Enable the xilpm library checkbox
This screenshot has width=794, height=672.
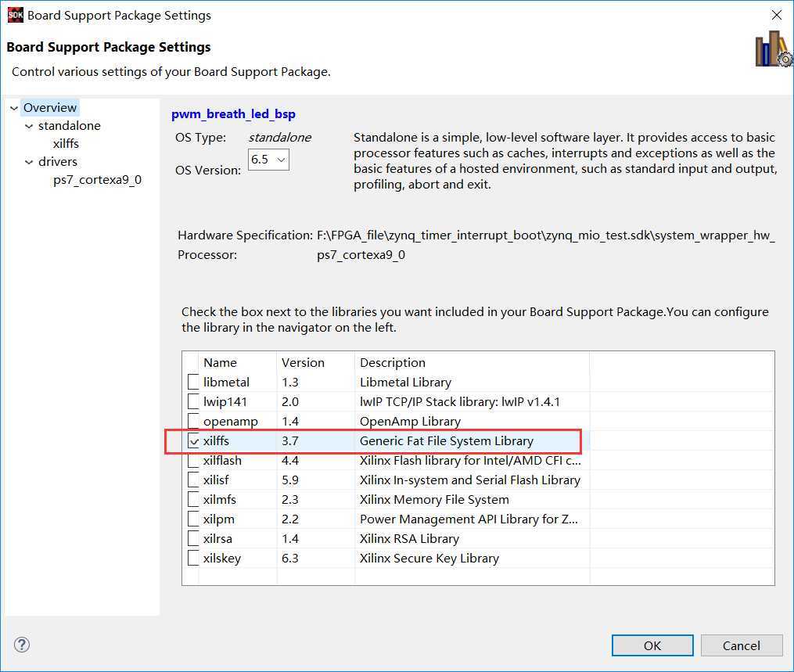[193, 519]
